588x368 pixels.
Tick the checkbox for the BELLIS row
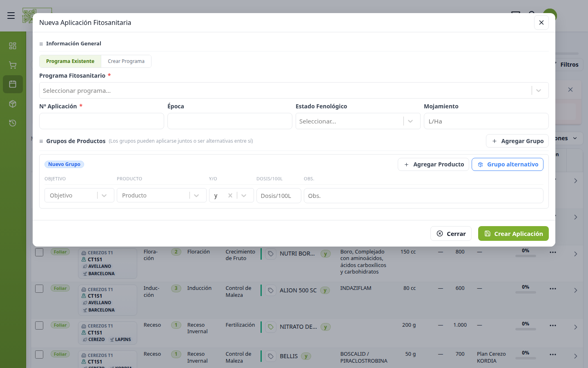(x=39, y=355)
